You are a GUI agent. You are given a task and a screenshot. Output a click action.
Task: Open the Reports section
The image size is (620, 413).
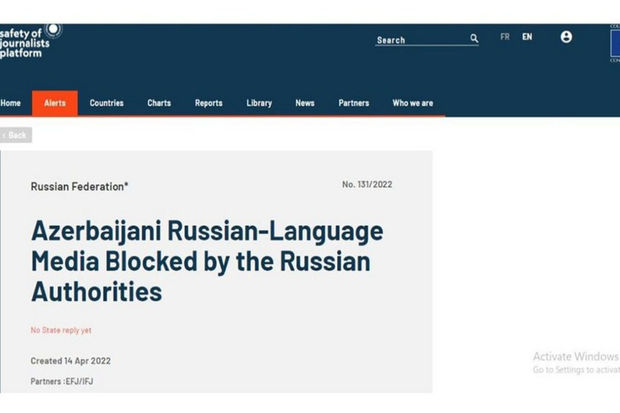click(x=209, y=103)
